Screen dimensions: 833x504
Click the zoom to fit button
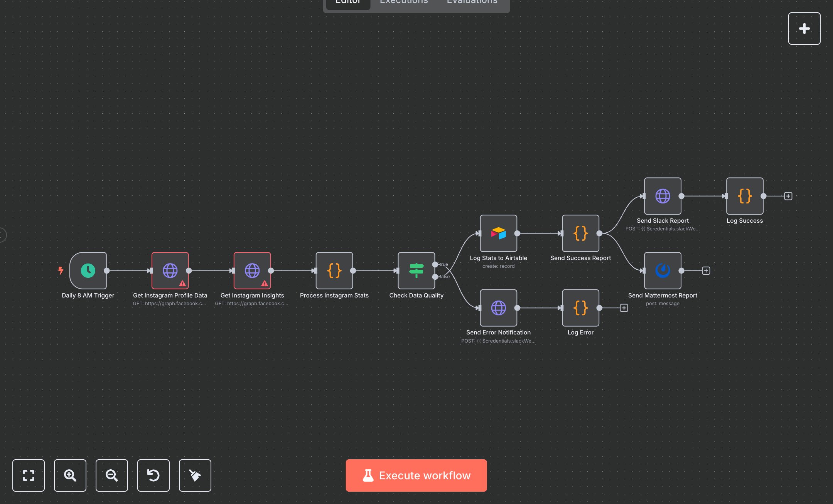coord(29,475)
